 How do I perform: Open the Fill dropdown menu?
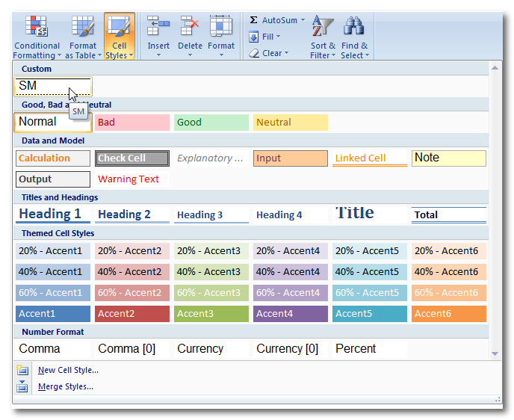click(278, 37)
